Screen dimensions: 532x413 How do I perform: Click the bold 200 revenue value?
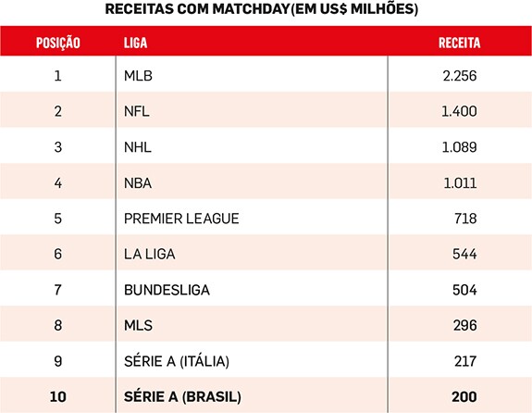click(464, 397)
